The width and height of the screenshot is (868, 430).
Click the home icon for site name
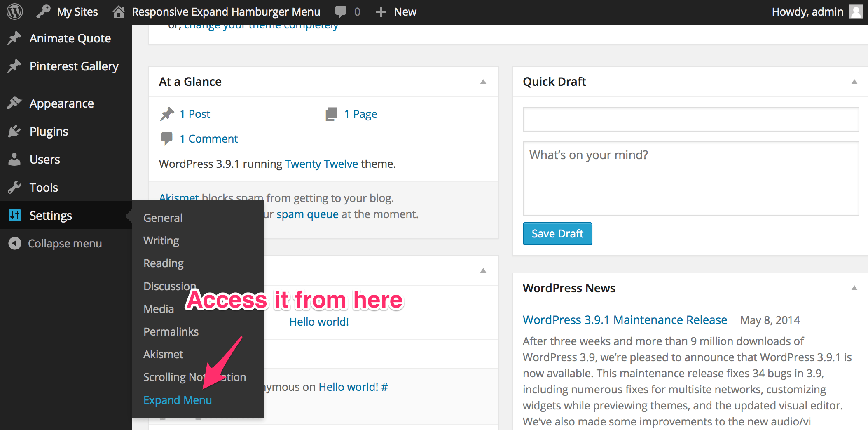pos(119,12)
